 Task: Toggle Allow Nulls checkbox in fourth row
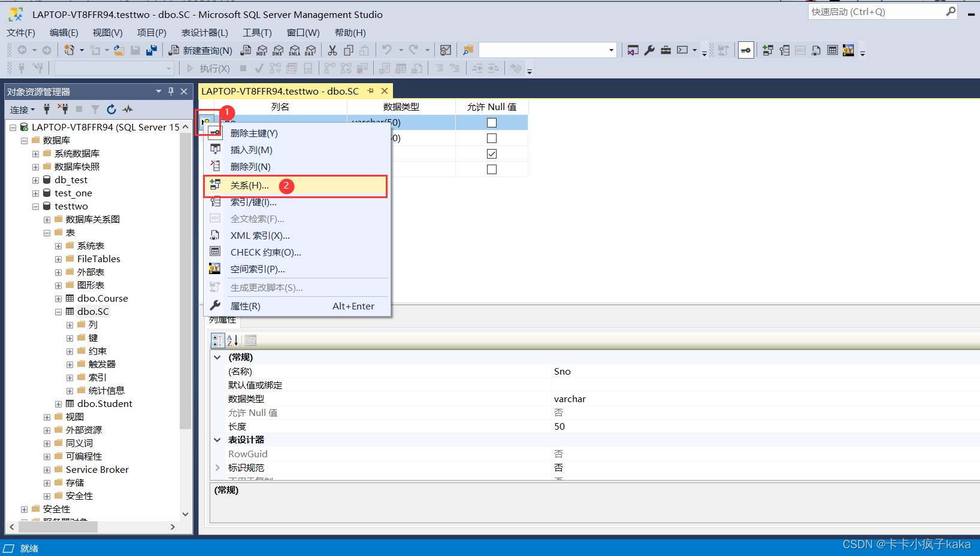[x=492, y=169]
